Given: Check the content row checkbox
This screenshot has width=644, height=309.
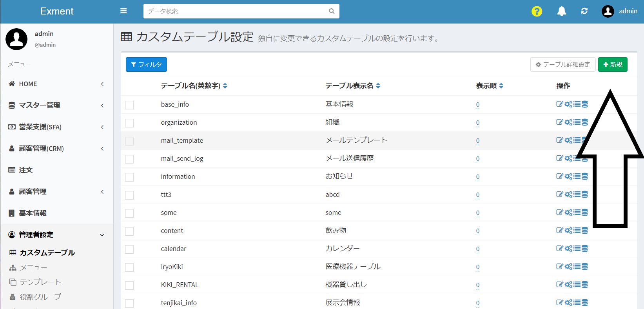Looking at the screenshot, I should 129,231.
